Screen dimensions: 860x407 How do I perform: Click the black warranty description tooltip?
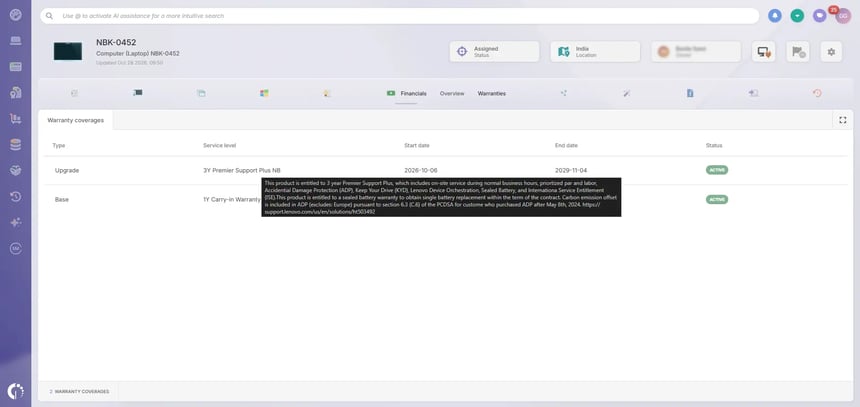(442, 197)
